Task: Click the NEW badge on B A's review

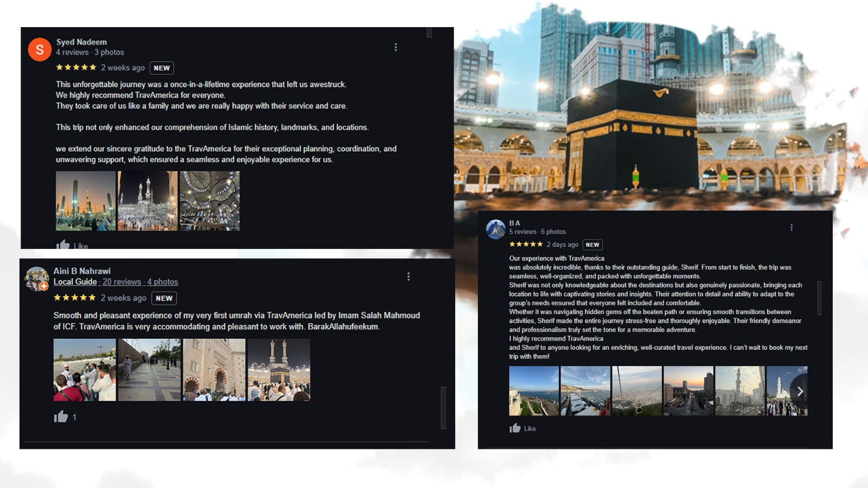Action: tap(592, 245)
